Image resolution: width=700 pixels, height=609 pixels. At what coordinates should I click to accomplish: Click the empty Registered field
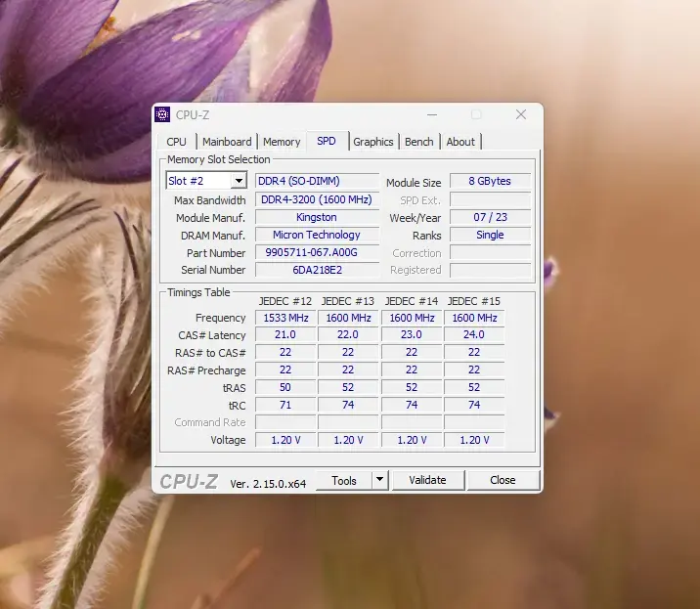click(490, 270)
